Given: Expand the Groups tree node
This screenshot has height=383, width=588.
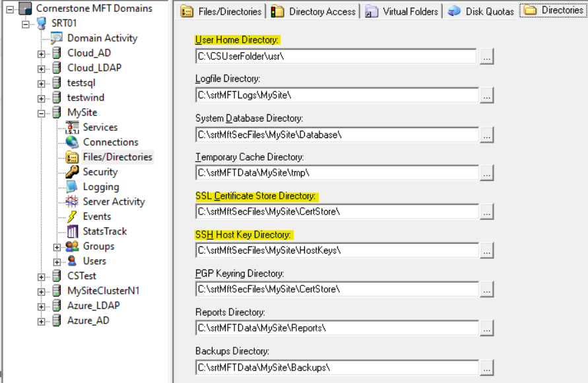Looking at the screenshot, I should pyautogui.click(x=57, y=247).
